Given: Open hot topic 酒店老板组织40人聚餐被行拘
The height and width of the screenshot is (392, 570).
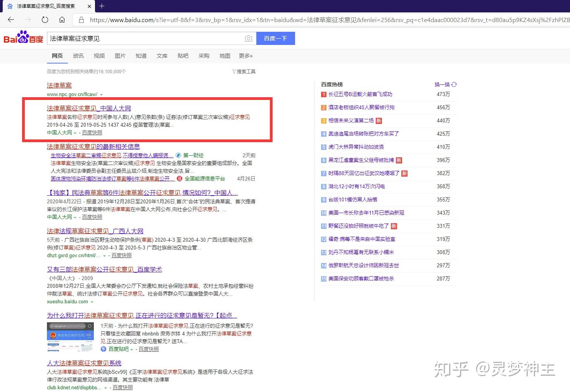Looking at the screenshot, I should (361, 107).
